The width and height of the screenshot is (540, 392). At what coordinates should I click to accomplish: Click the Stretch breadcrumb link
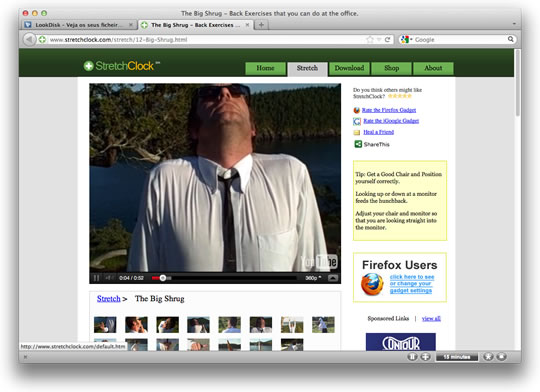[x=108, y=299]
